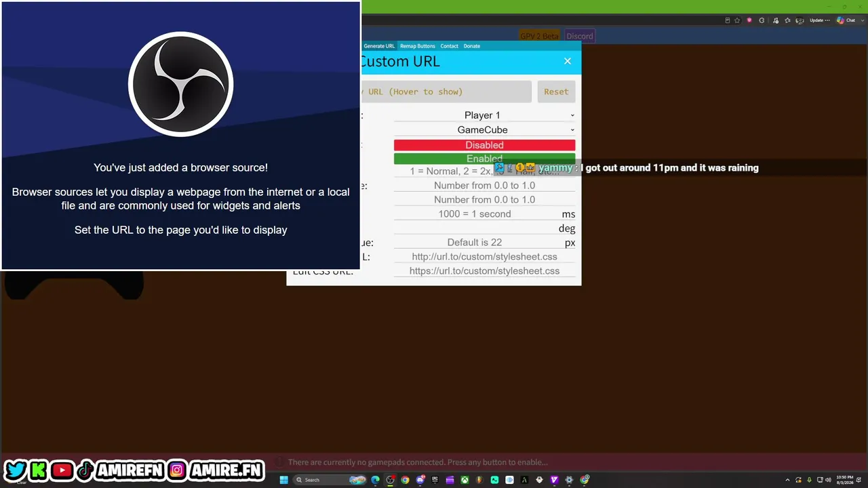Switch to OBS Studio in the taskbar

[x=390, y=480]
